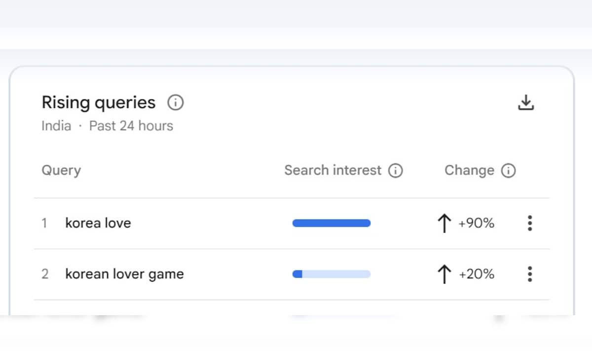Open info icon beside Rising queries title
Screen dimensions: 592x364
click(x=175, y=103)
